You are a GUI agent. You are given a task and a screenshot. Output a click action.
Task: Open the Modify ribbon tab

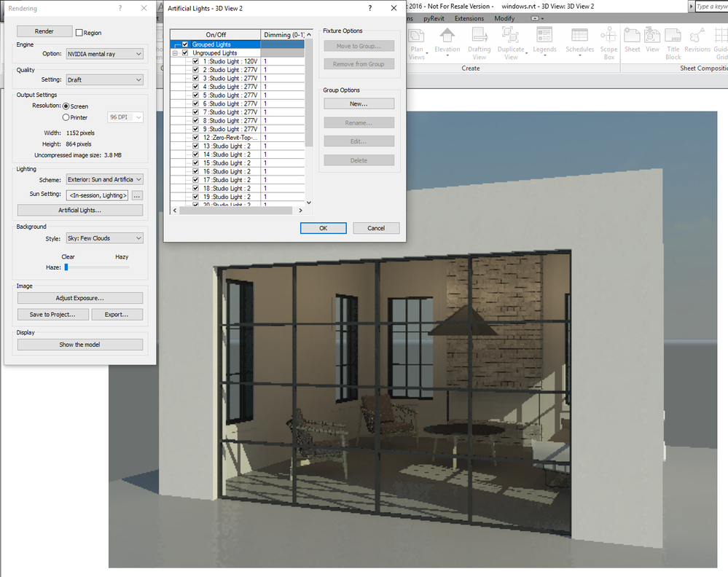(504, 18)
